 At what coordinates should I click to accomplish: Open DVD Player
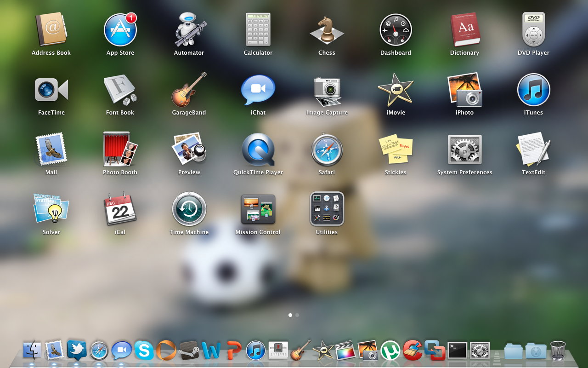pos(534,29)
